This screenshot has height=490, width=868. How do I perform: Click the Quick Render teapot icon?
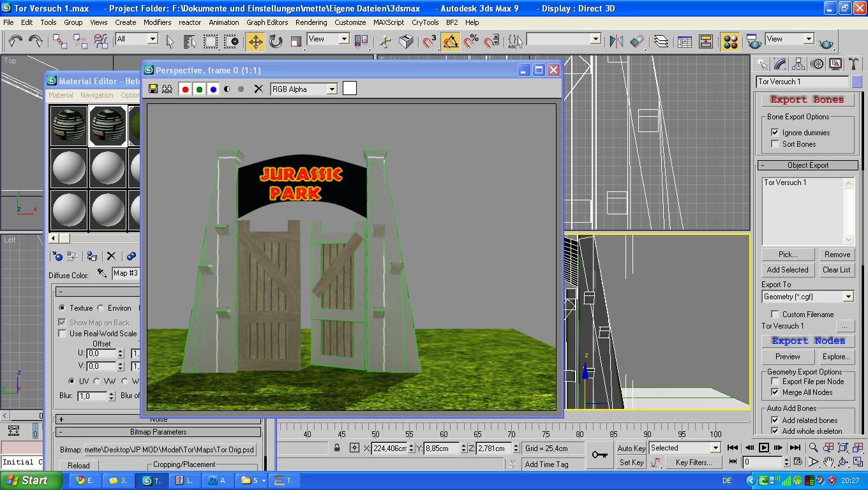827,41
